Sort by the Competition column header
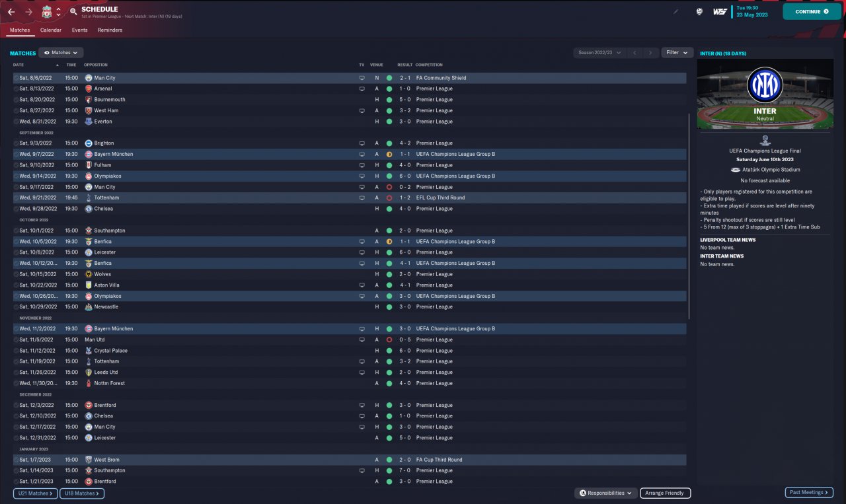 click(x=430, y=65)
